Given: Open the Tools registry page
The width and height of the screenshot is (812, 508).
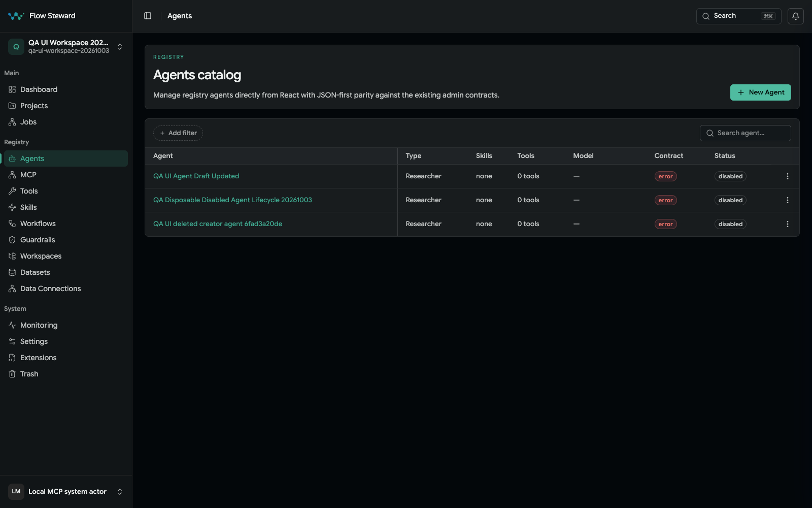Looking at the screenshot, I should (66, 191).
